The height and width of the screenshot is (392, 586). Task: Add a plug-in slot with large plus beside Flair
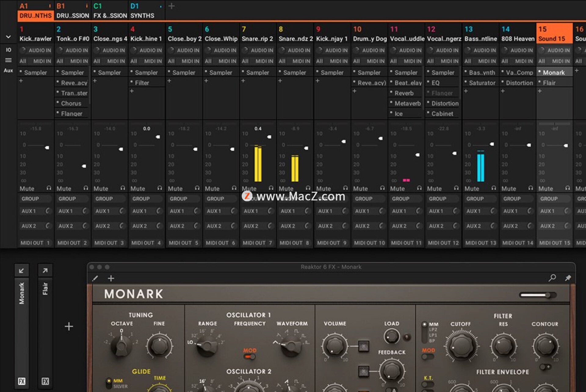click(69, 326)
